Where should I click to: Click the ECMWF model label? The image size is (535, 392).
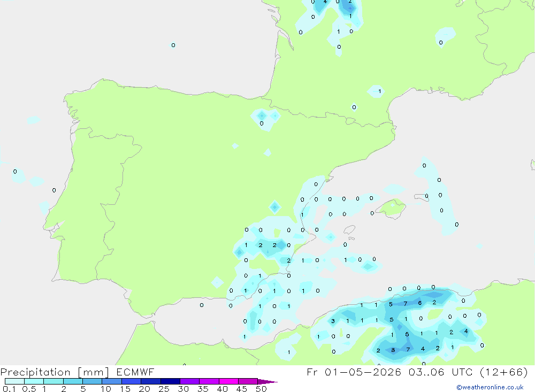point(135,372)
